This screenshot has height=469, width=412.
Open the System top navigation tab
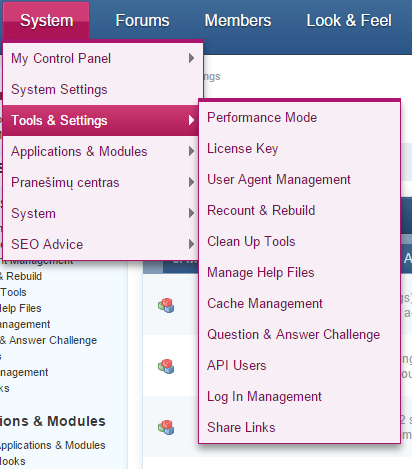point(46,21)
